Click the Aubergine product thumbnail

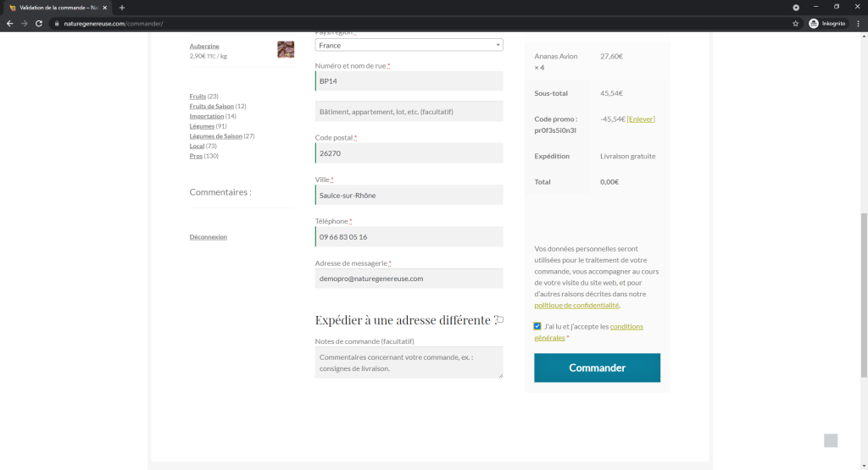pyautogui.click(x=286, y=49)
